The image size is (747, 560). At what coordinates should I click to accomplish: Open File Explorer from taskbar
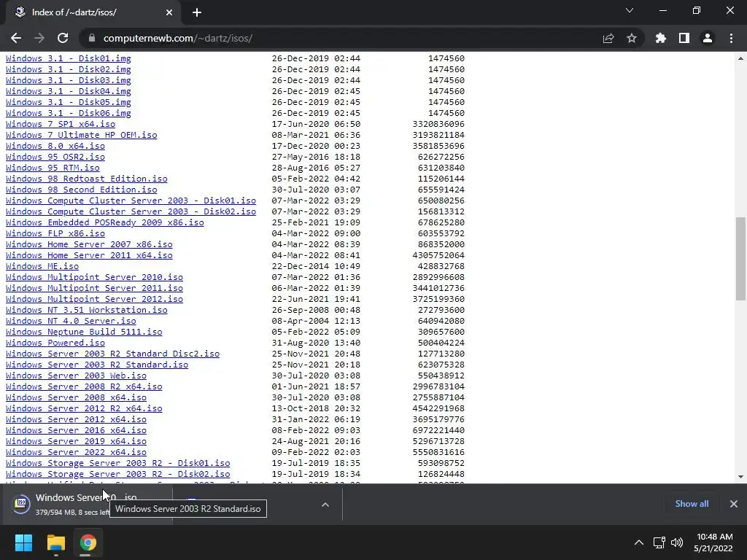point(55,542)
